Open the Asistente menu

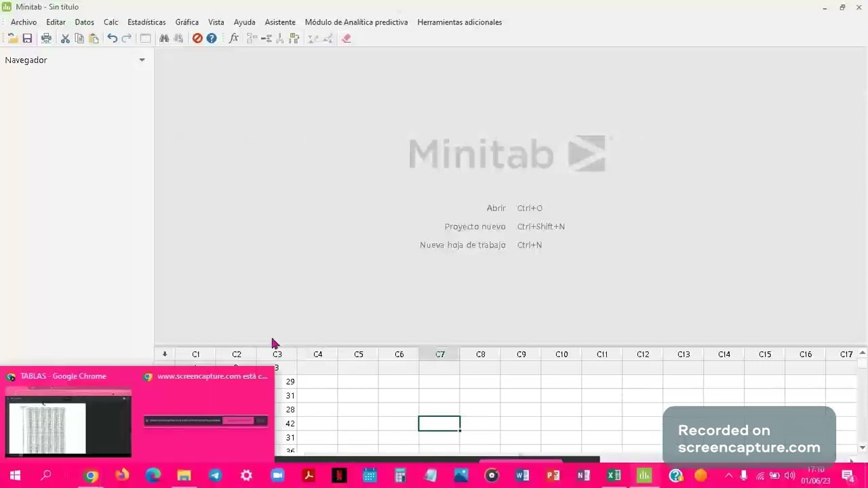point(280,22)
